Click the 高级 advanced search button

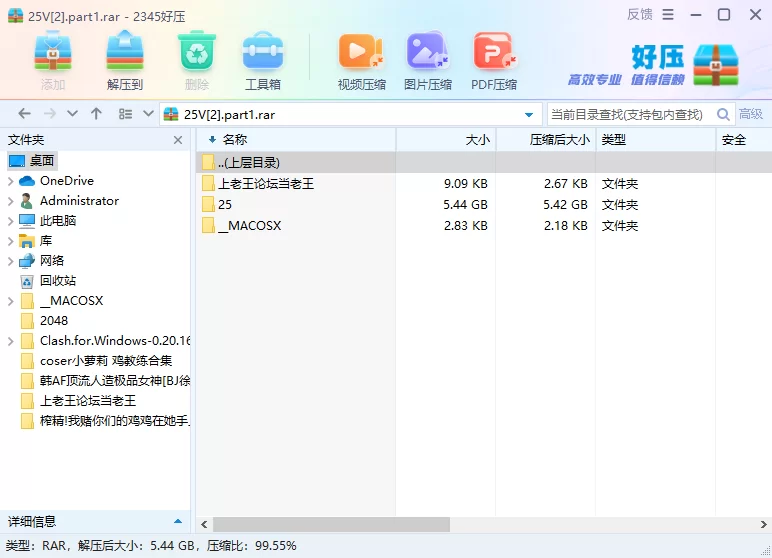[x=751, y=114]
